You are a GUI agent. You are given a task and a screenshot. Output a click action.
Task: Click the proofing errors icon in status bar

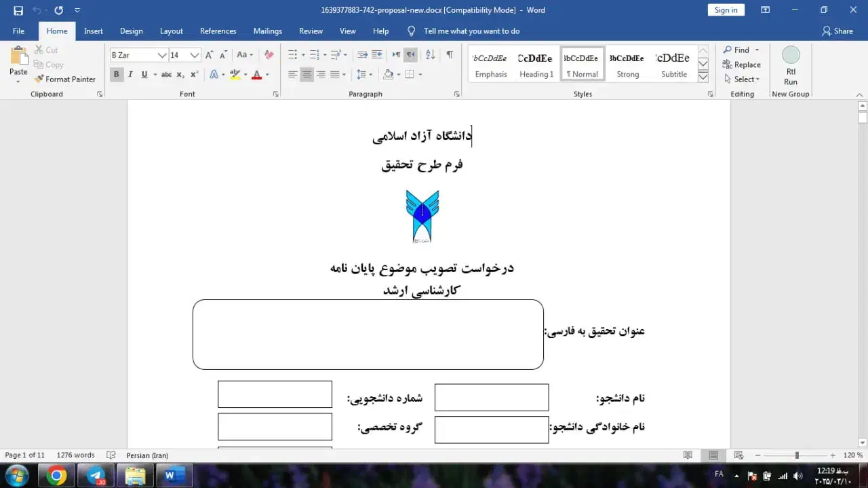[x=111, y=455]
